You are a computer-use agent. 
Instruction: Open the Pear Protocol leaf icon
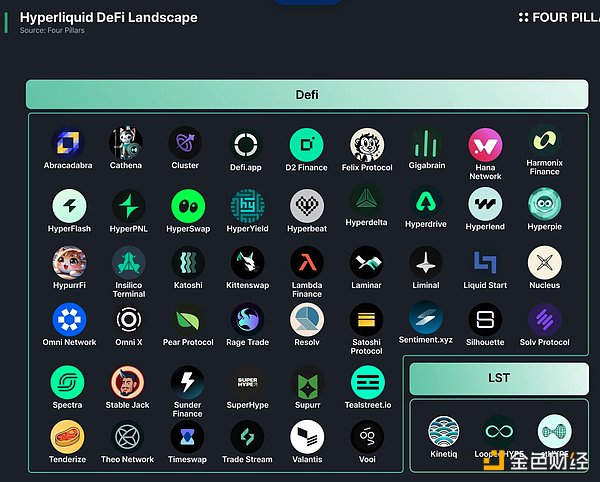click(x=187, y=320)
